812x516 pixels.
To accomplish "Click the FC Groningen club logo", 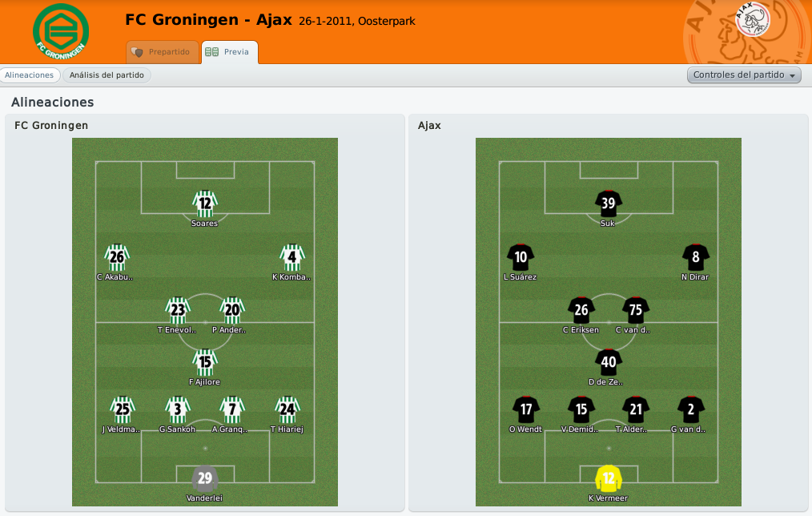I will (61, 31).
